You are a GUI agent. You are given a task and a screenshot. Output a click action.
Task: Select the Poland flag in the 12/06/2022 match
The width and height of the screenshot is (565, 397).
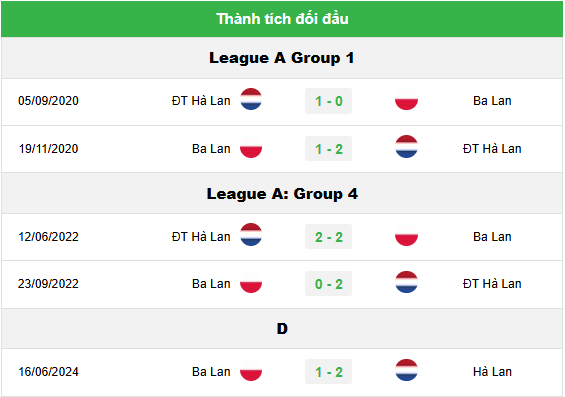[406, 235]
